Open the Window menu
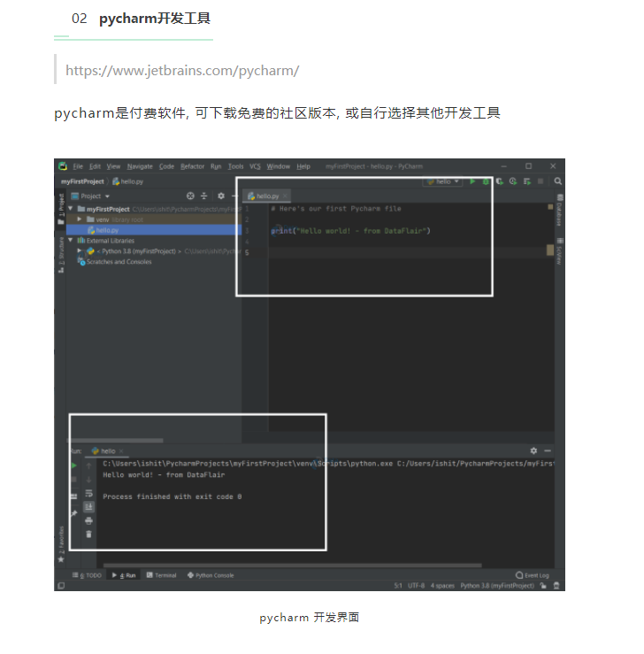Screen dimensions: 644x654 [279, 166]
